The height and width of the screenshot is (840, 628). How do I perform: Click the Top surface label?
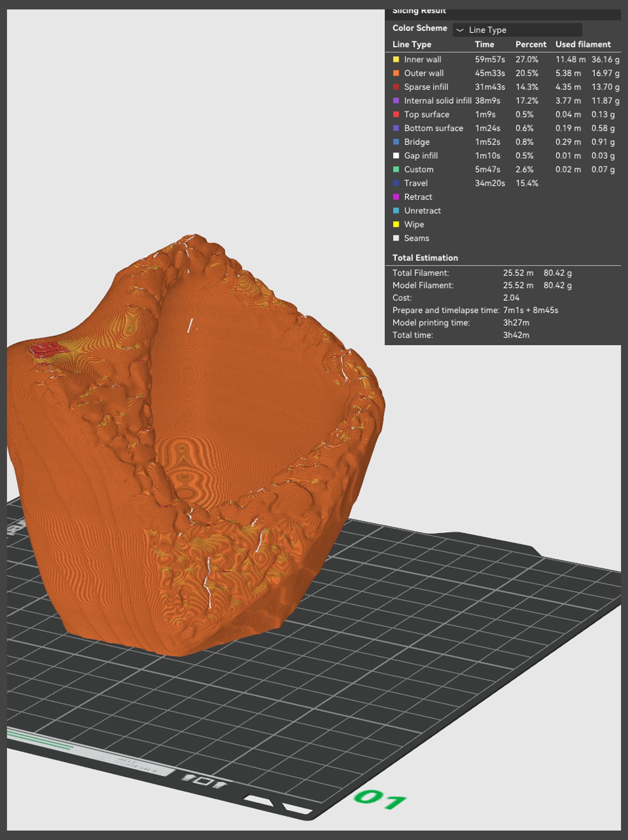pyautogui.click(x=427, y=114)
